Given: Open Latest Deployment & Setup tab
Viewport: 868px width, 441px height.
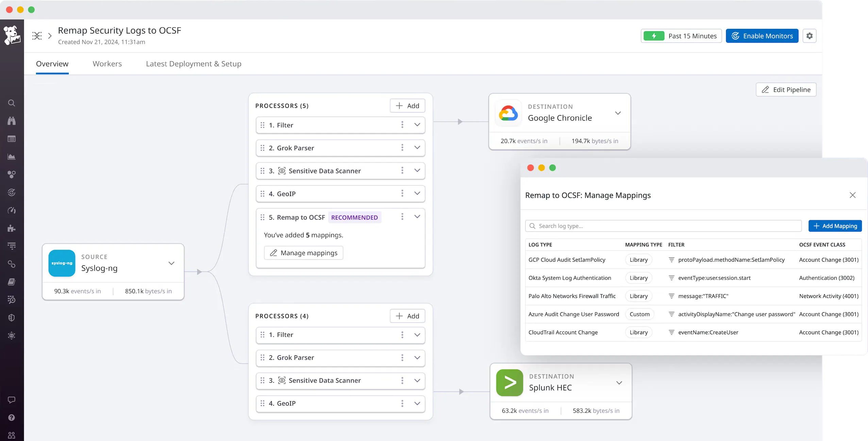Looking at the screenshot, I should coord(194,64).
